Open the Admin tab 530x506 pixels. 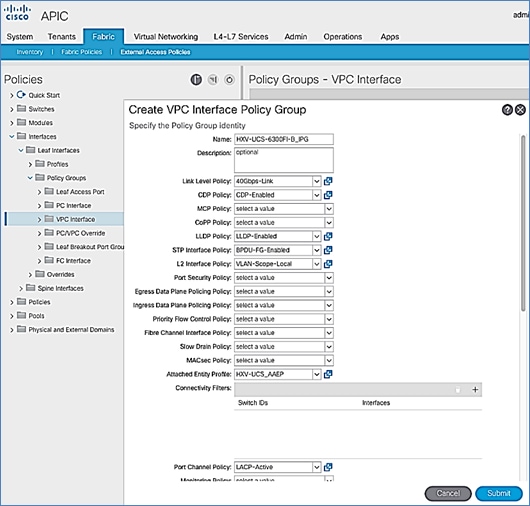296,37
